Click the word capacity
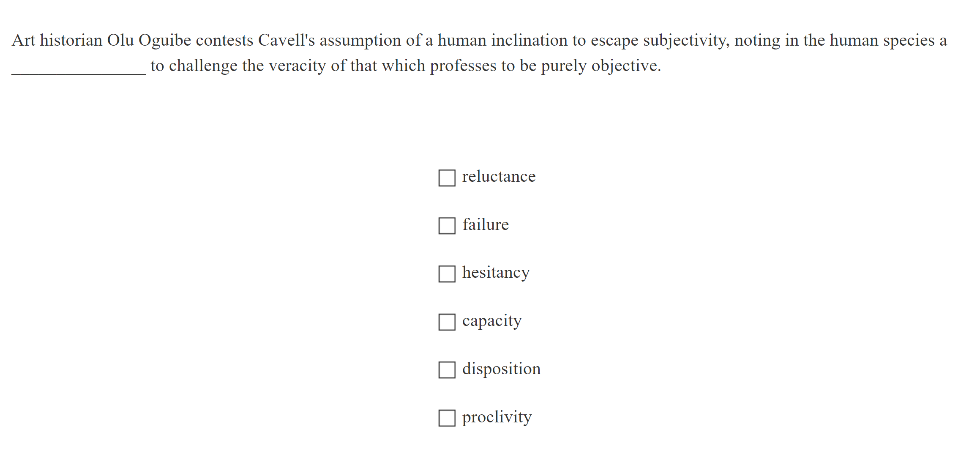 (491, 321)
